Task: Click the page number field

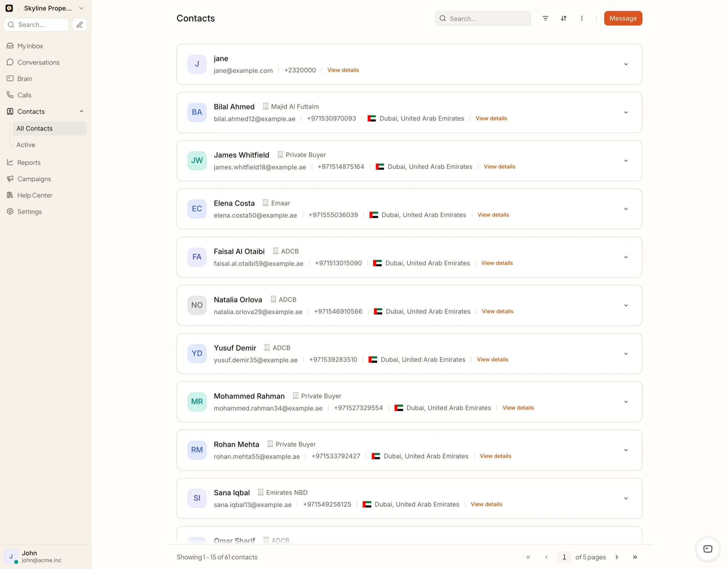Action: [x=564, y=557]
